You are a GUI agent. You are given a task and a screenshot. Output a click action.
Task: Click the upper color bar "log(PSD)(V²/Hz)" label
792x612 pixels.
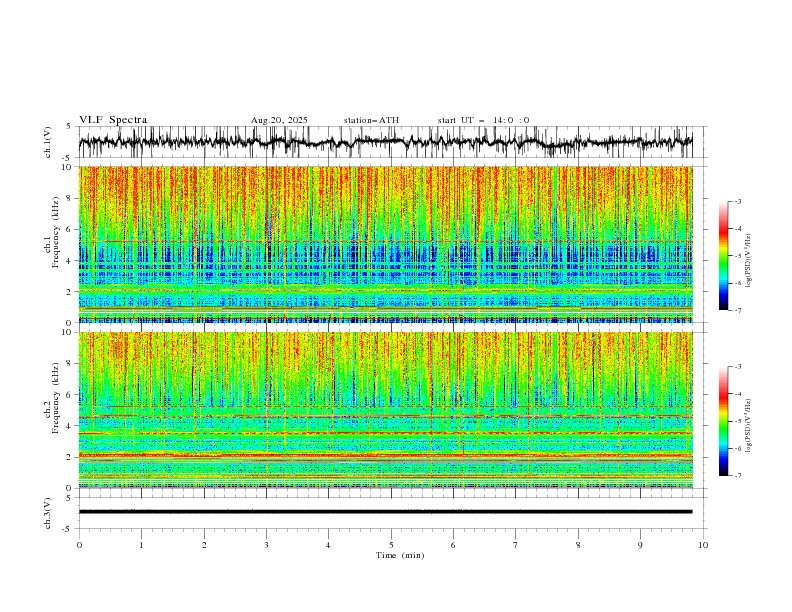click(749, 261)
